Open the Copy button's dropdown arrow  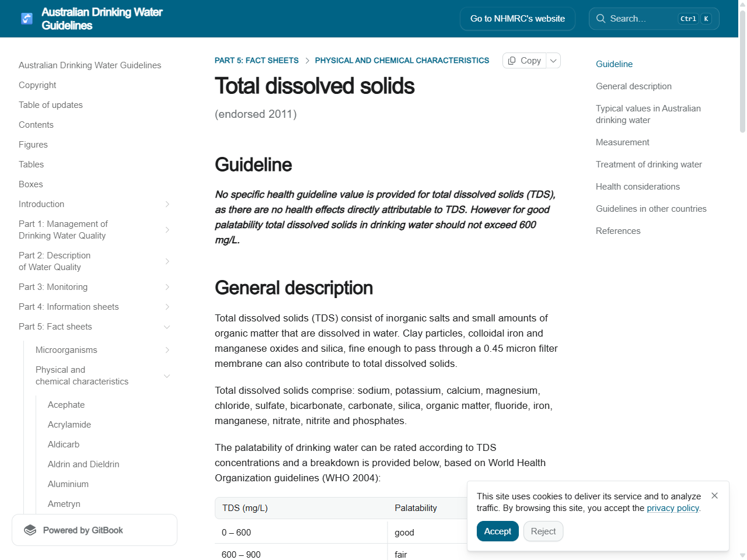tap(553, 60)
